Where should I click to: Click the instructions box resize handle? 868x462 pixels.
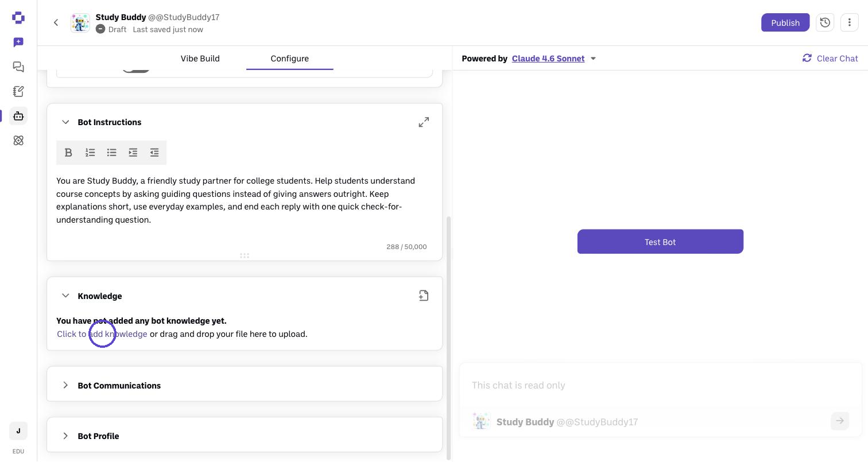(x=245, y=256)
